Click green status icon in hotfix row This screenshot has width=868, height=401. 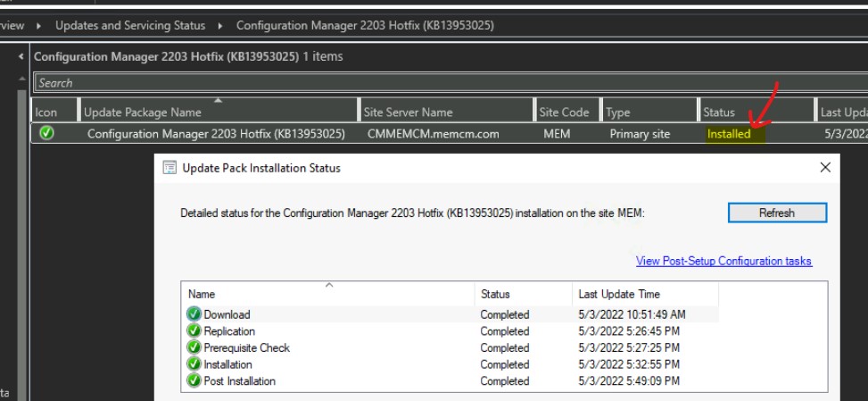46,133
